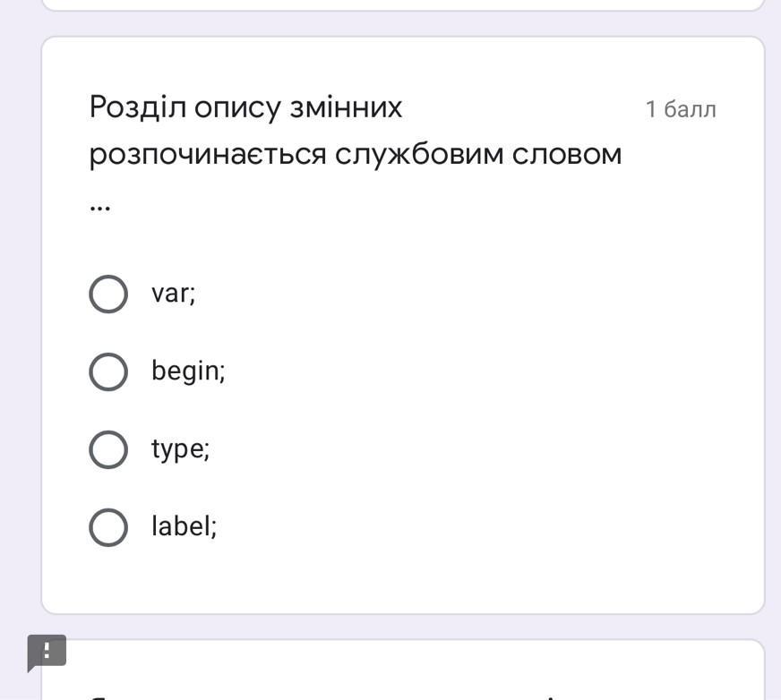781x700 pixels.
Task: Click the word "розпочинається" in the question
Action: click(x=208, y=155)
